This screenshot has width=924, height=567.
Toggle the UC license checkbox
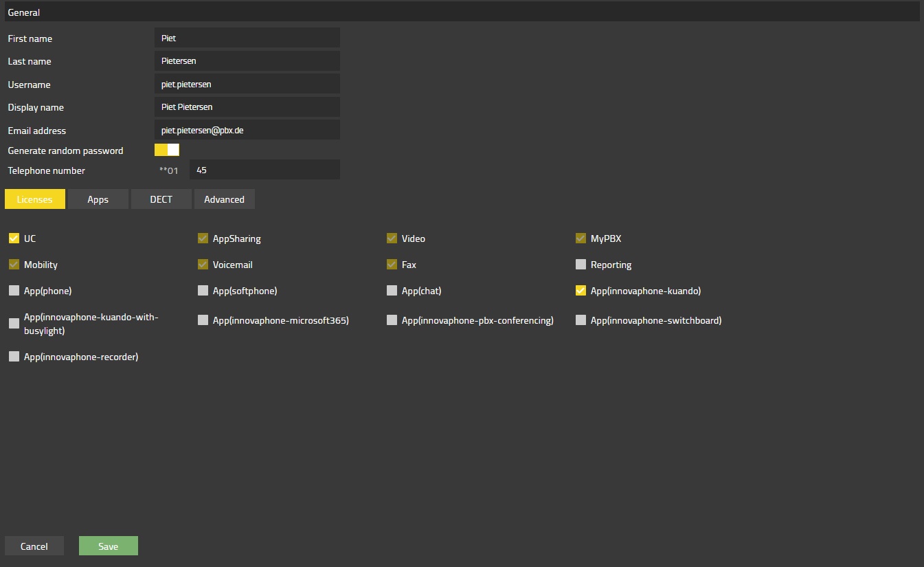click(14, 238)
